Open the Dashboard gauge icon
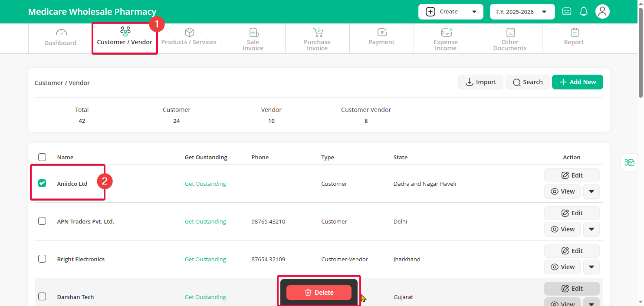This screenshot has width=644, height=306. [x=61, y=33]
